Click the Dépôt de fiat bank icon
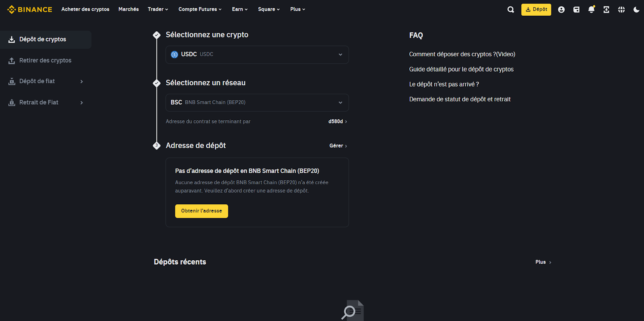Screen dimensions: 644x321 [12, 81]
